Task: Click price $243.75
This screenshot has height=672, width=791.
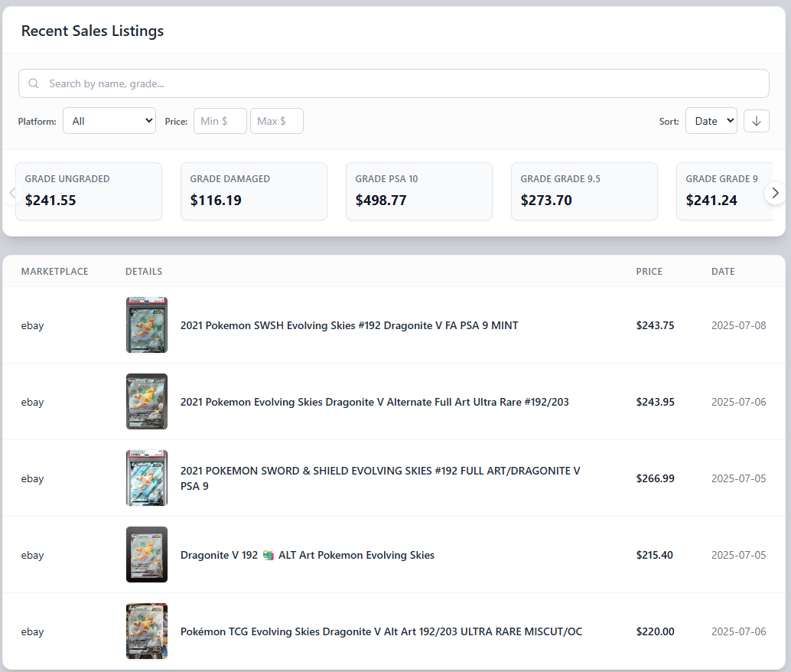Action: 655,325
